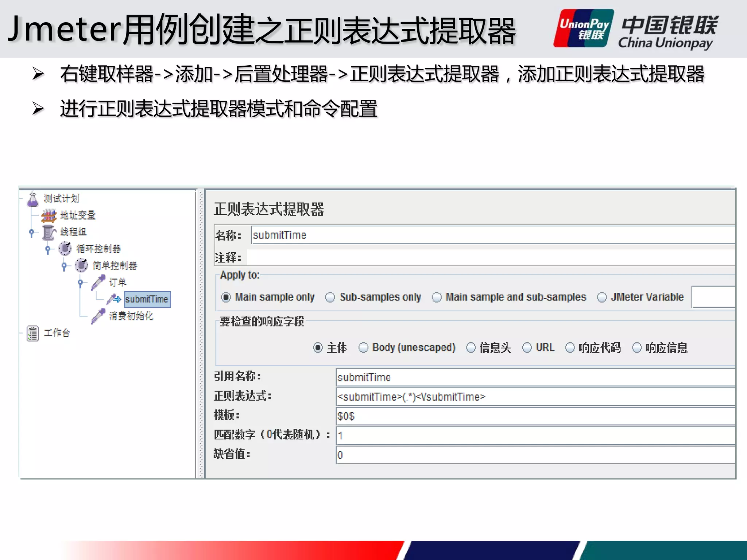Image resolution: width=747 pixels, height=560 pixels.
Task: Select the 循环控制器 tree node
Action: (x=98, y=249)
